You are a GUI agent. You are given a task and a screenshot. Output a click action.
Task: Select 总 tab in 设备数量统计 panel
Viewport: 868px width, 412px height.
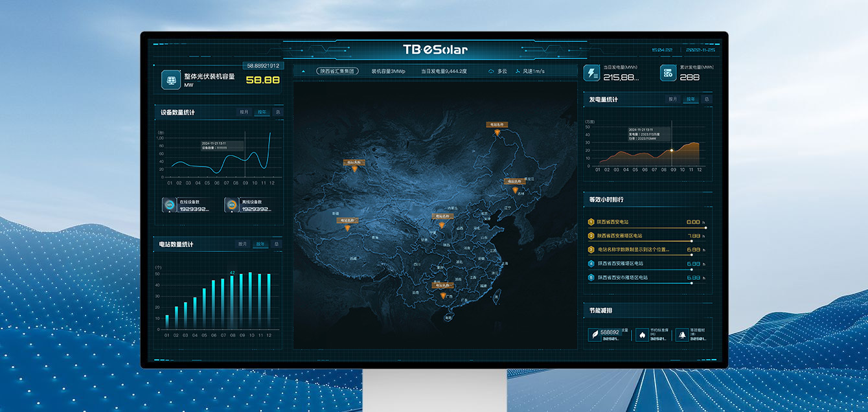(x=277, y=112)
